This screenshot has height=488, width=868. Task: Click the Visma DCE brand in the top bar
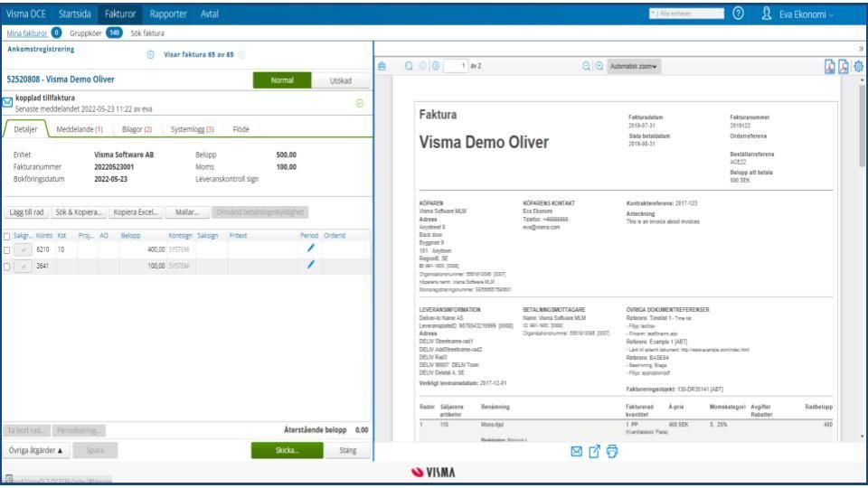coord(26,14)
